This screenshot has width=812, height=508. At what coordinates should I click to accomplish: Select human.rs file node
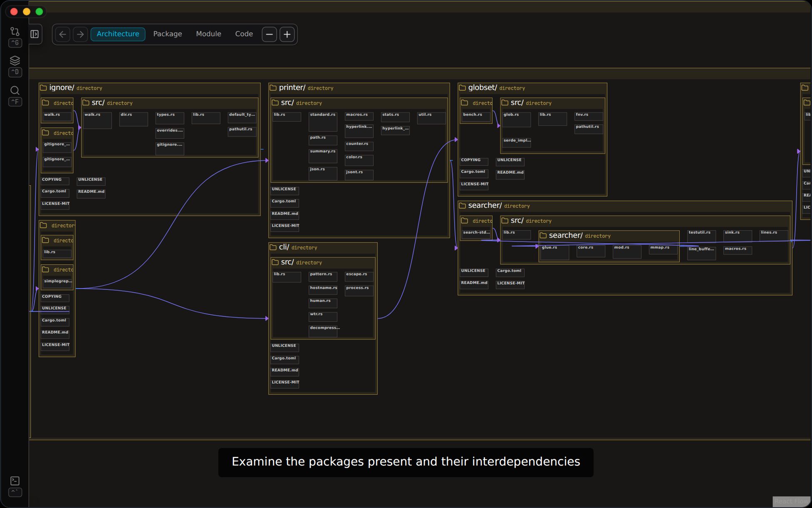tap(323, 303)
